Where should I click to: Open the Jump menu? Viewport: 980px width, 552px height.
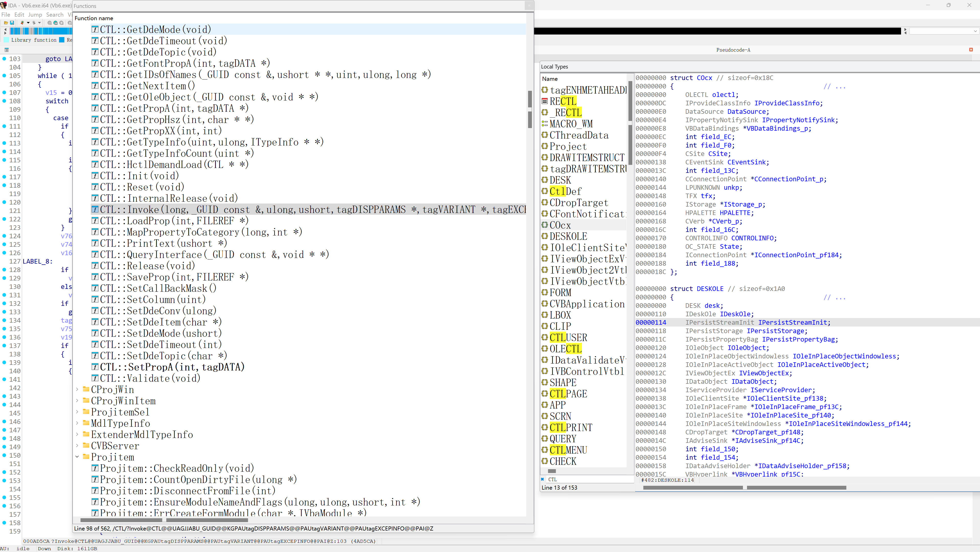pyautogui.click(x=35, y=15)
